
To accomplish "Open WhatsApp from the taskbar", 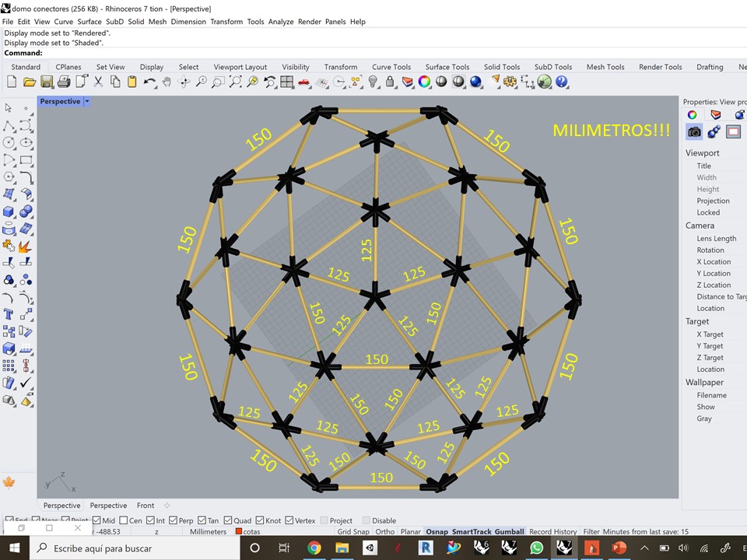I will (536, 548).
